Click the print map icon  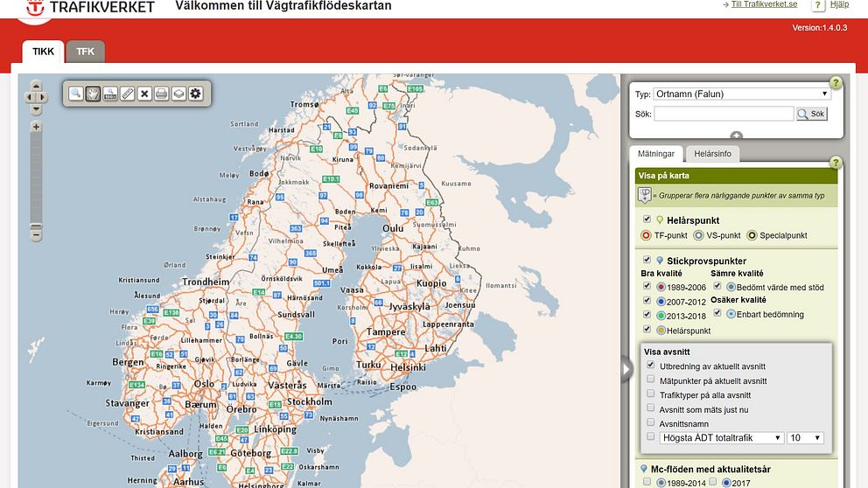(161, 94)
